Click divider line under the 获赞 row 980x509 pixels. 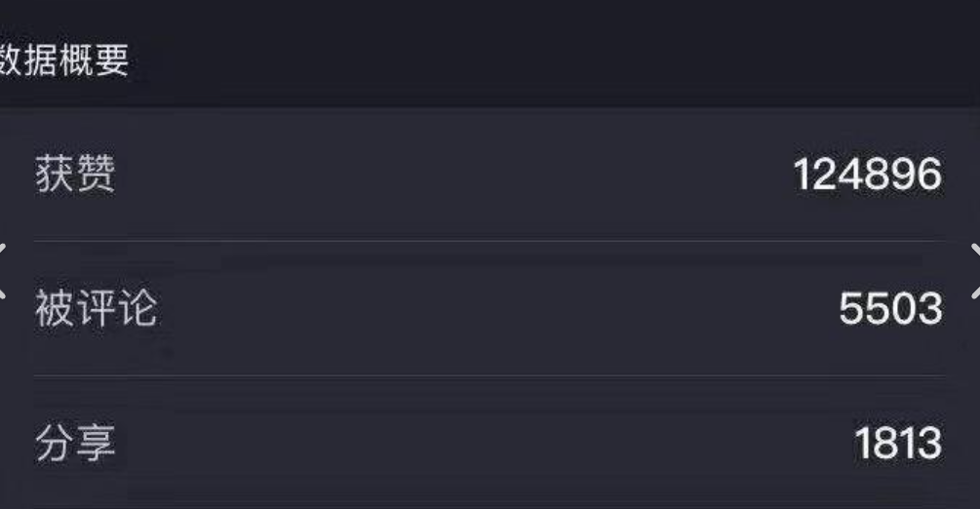coord(490,240)
